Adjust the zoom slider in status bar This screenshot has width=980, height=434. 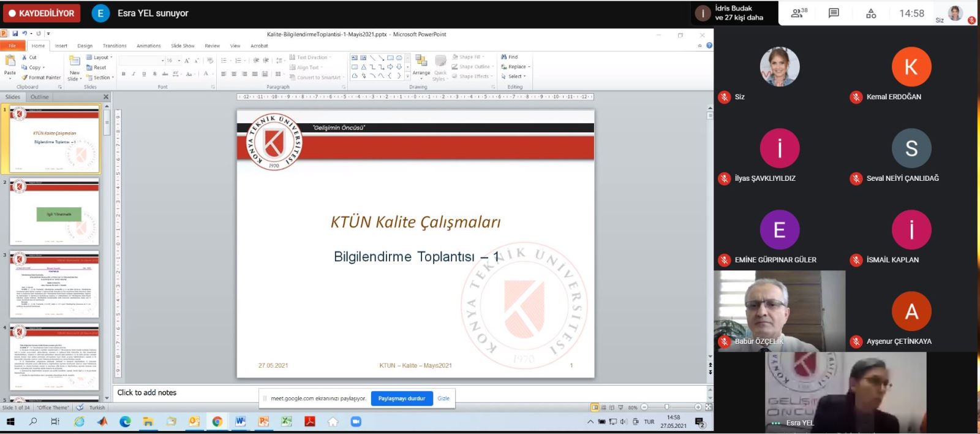pos(667,407)
